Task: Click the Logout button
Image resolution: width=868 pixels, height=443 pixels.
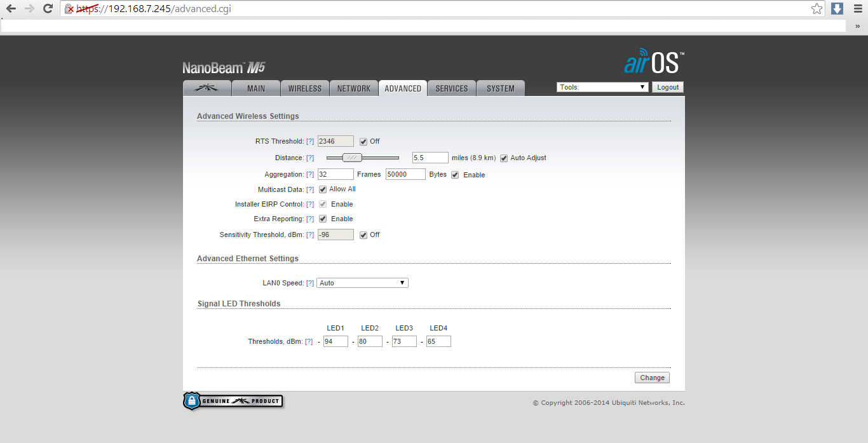Action: tap(668, 87)
